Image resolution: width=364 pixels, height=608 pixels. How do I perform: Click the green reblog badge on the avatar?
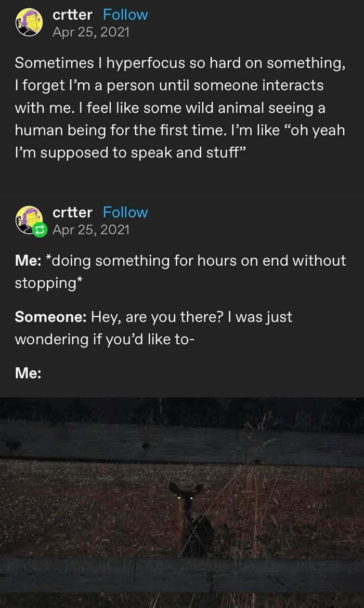click(40, 230)
